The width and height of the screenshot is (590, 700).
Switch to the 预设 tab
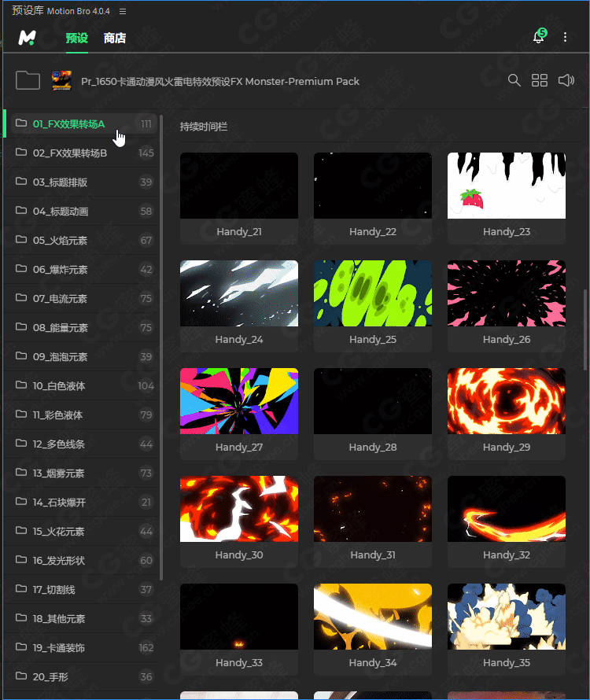77,39
